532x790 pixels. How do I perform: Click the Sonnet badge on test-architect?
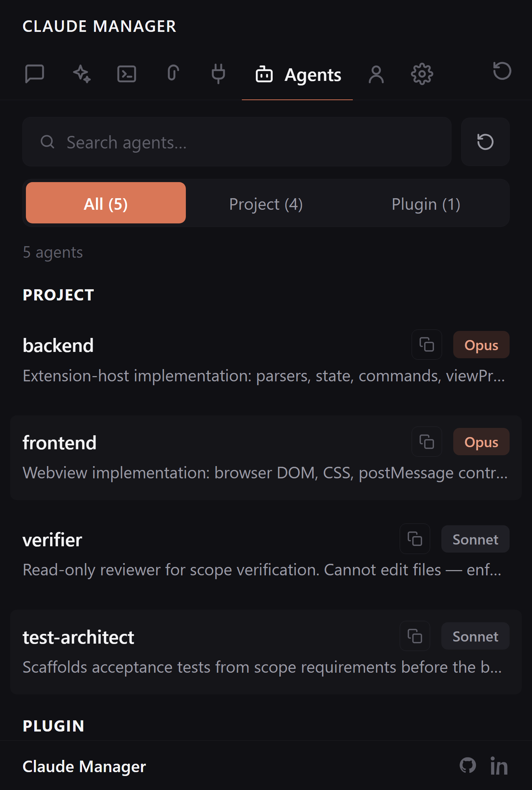click(475, 636)
